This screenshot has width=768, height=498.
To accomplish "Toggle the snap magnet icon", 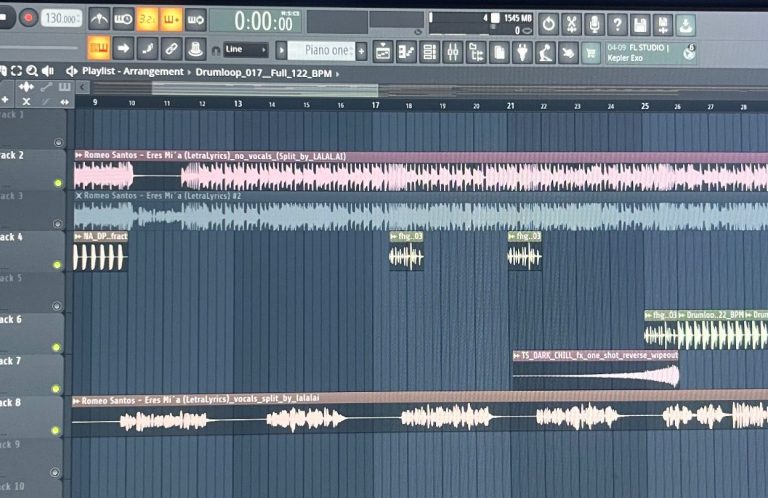I will click(x=216, y=50).
